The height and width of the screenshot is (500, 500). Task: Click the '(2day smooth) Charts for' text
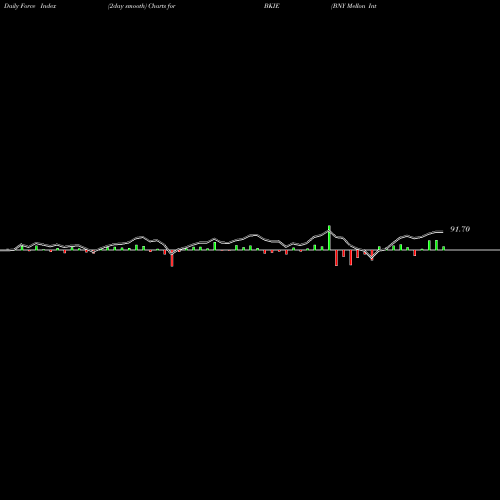[141, 6]
